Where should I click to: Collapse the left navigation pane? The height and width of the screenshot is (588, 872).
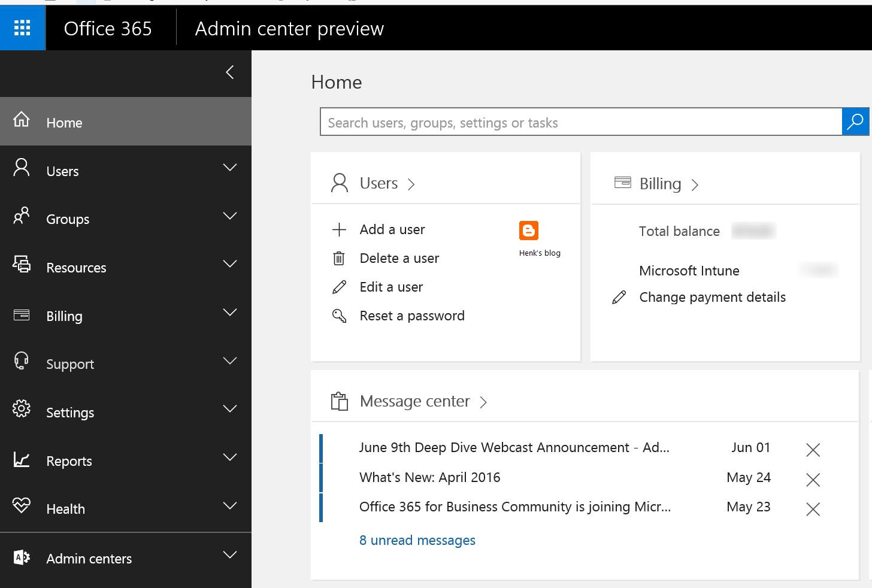229,72
